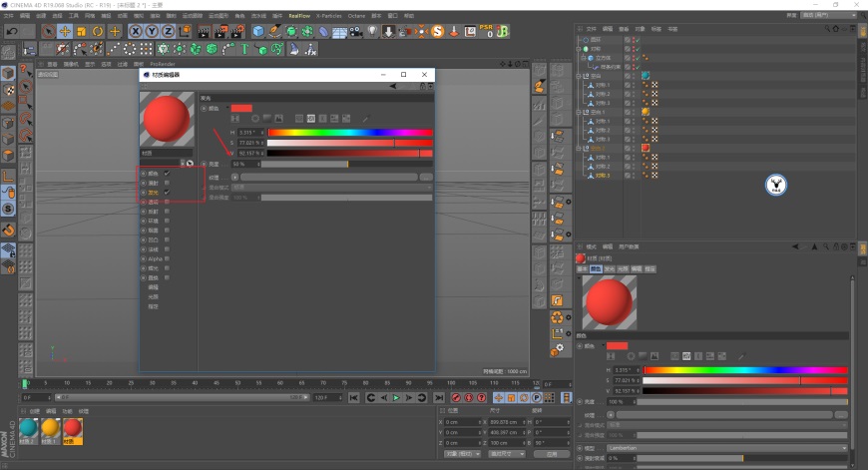The image size is (868, 470).
Task: Open the spline Pen tool
Action: pos(274,32)
